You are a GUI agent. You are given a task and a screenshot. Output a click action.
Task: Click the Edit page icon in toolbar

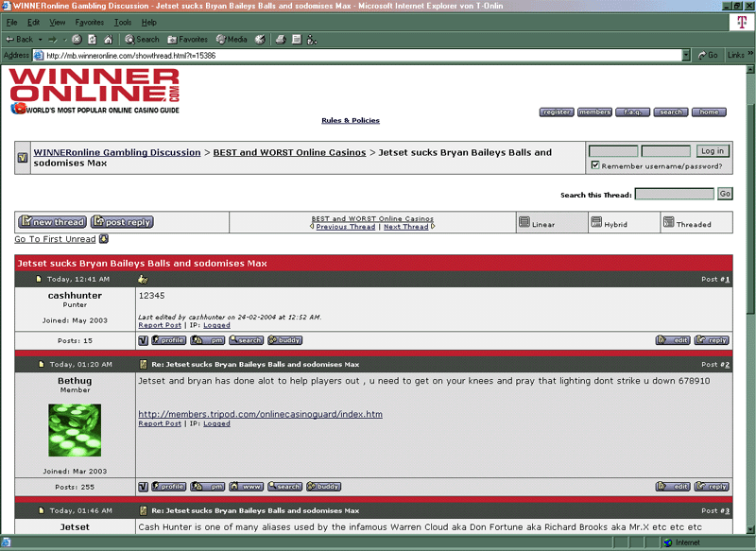pos(297,40)
